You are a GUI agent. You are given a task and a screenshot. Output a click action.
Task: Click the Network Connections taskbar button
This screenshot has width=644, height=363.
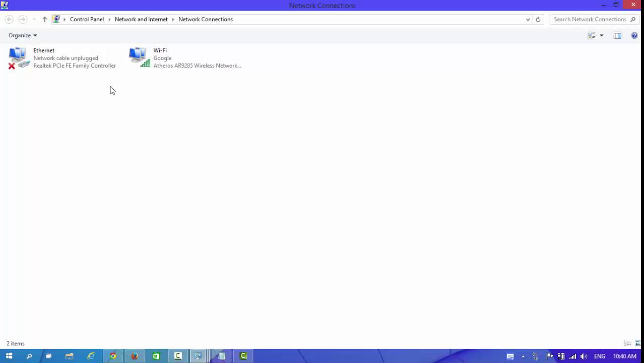coord(198,356)
